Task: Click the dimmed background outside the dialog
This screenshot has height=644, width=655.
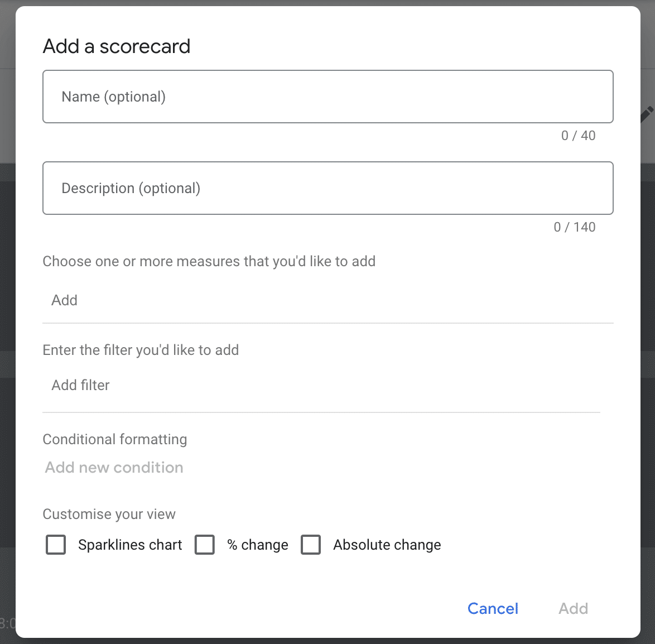Action: [7, 335]
